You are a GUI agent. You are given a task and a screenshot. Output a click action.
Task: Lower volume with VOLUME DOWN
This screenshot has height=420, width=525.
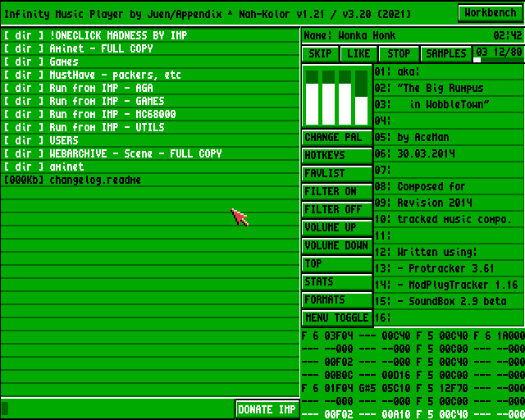pyautogui.click(x=336, y=246)
